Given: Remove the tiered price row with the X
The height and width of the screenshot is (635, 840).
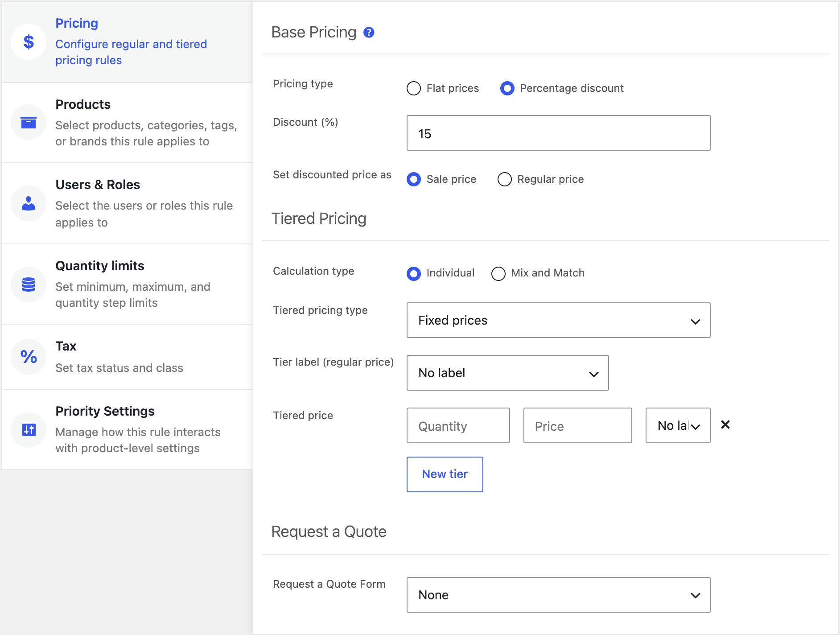Looking at the screenshot, I should coord(725,425).
